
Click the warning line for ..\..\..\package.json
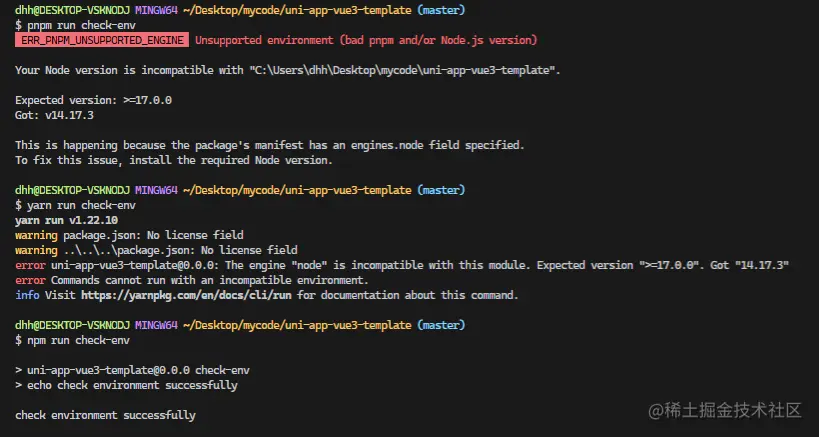(x=156, y=251)
